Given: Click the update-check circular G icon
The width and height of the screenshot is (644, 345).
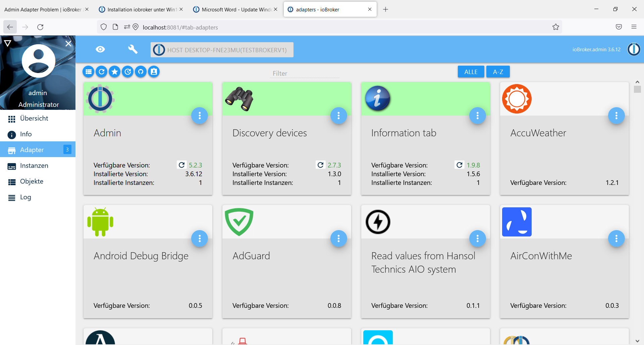Looking at the screenshot, I should click(x=128, y=72).
